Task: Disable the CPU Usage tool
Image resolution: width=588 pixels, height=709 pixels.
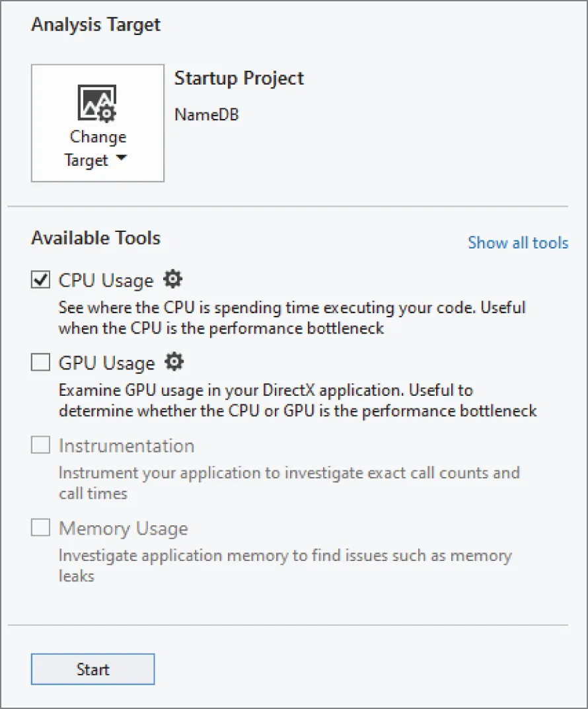Action: [x=40, y=279]
